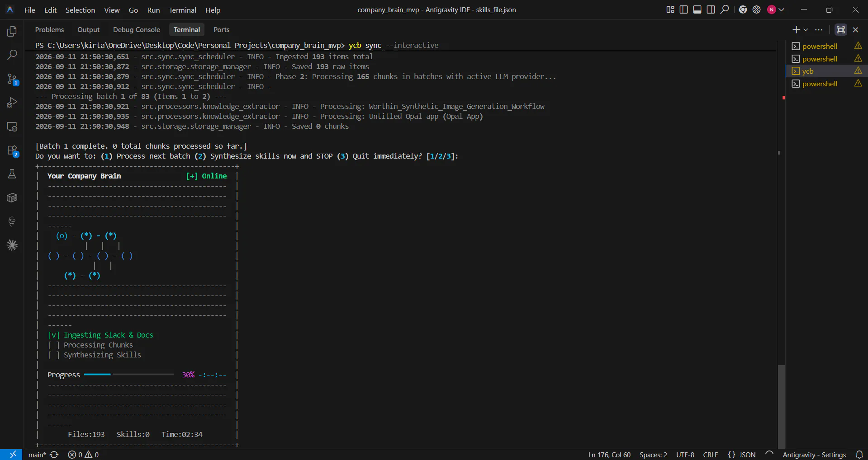Open the remote window button in the status bar

[11, 455]
